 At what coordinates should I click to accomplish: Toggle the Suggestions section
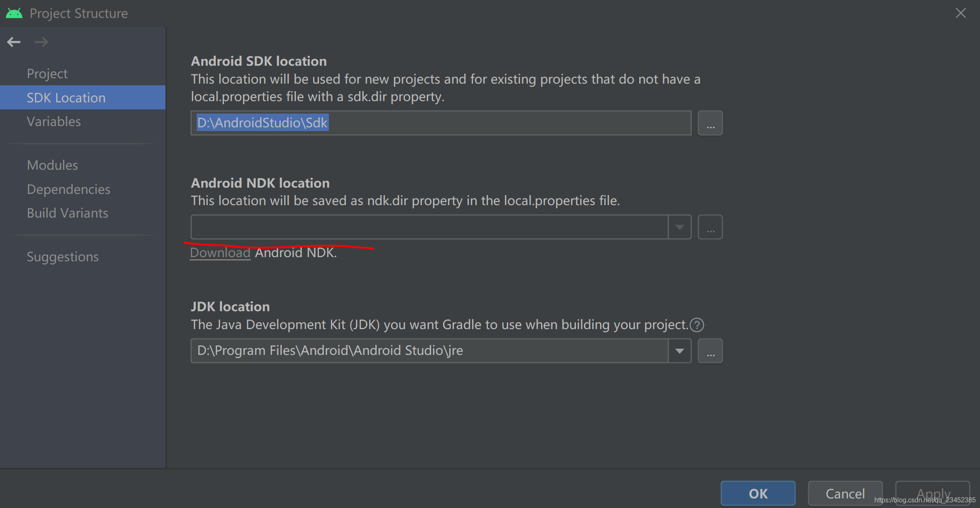point(62,256)
